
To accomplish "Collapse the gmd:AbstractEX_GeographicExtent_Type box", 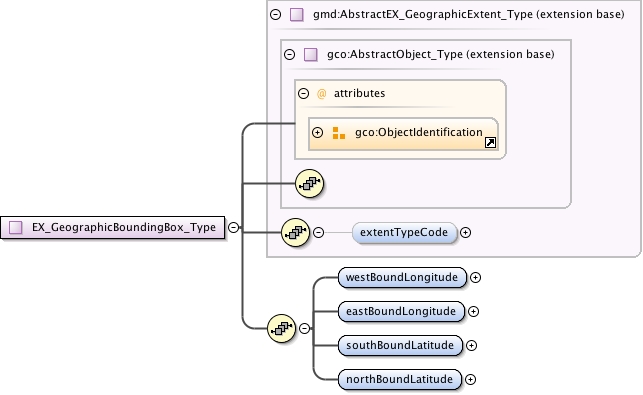I will coord(276,15).
